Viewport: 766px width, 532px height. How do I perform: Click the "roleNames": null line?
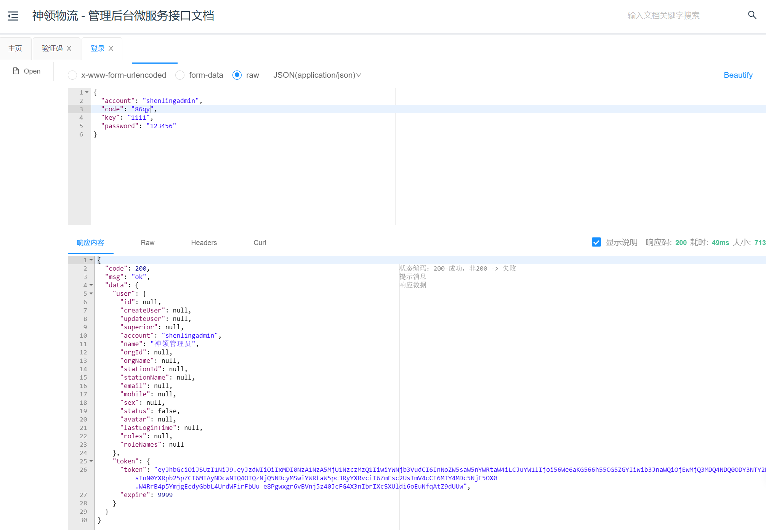[x=152, y=444]
